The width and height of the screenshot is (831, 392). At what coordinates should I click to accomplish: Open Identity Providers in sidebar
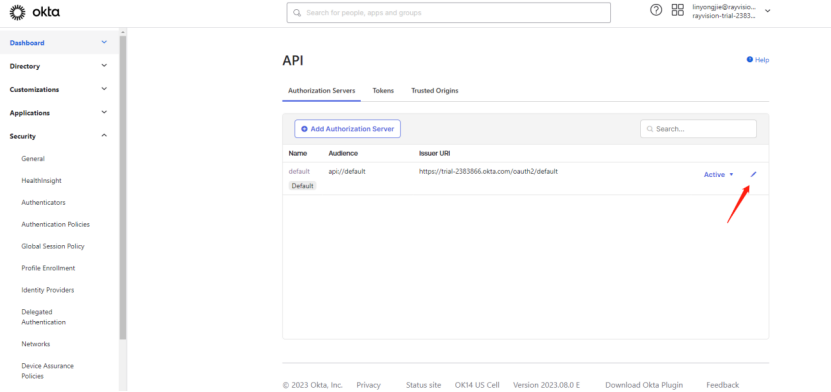pyautogui.click(x=48, y=290)
